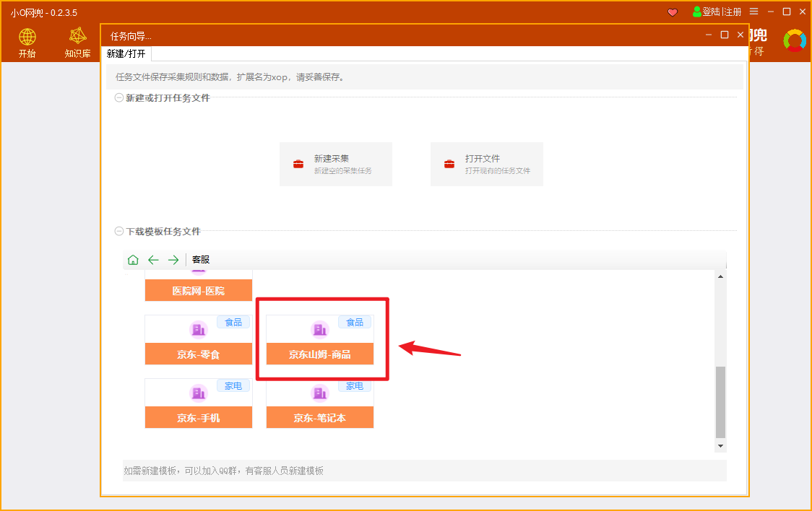Click the colorful ring logo icon
812x511 pixels.
coord(795,41)
